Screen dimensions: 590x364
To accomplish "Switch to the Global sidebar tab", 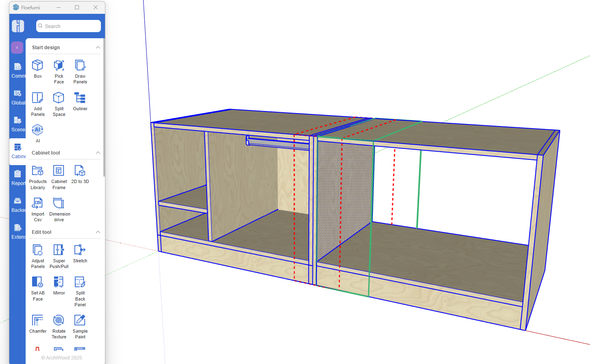I will pos(18,97).
